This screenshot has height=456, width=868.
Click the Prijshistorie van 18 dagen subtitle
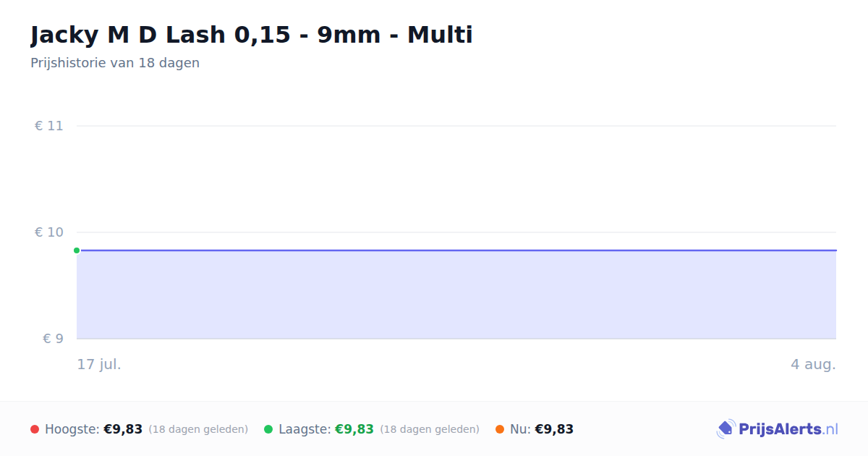pyautogui.click(x=115, y=63)
